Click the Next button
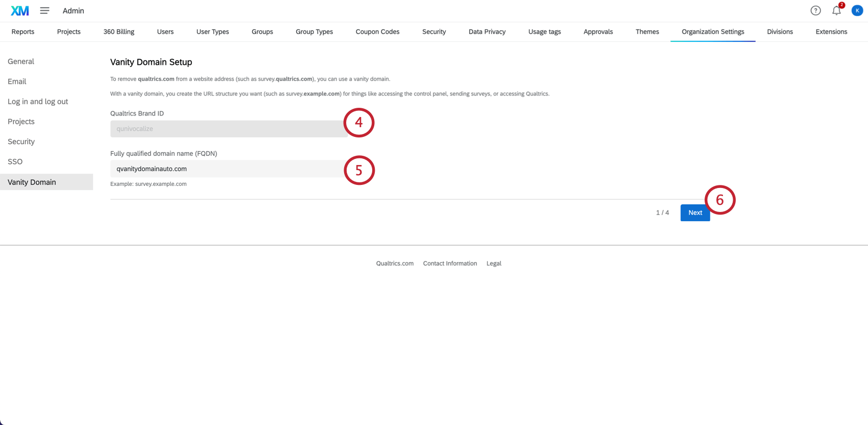The width and height of the screenshot is (868, 425). point(695,212)
